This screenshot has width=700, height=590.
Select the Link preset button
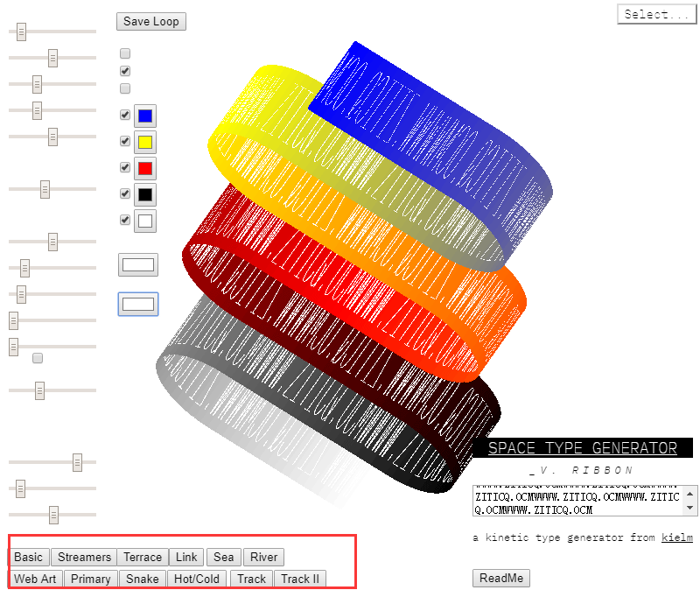coord(186,557)
